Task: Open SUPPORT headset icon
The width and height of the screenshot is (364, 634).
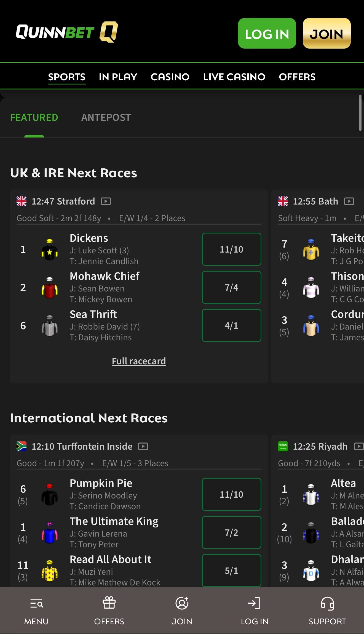Action: pyautogui.click(x=327, y=603)
